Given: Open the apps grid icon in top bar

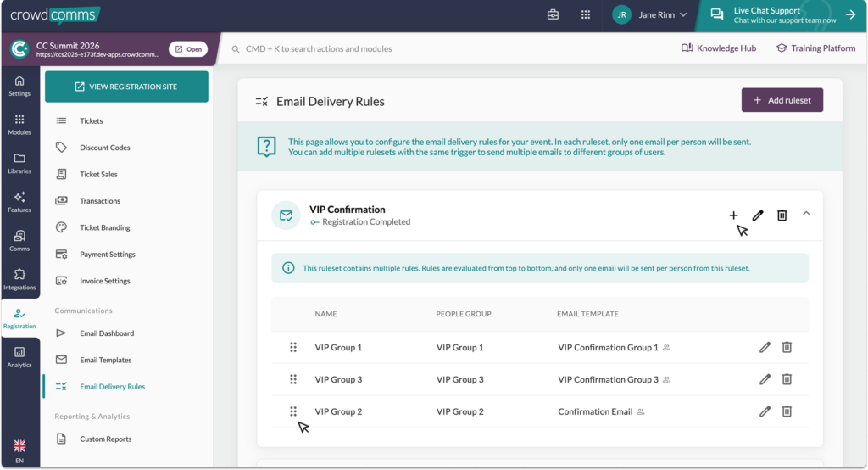Looking at the screenshot, I should point(586,14).
